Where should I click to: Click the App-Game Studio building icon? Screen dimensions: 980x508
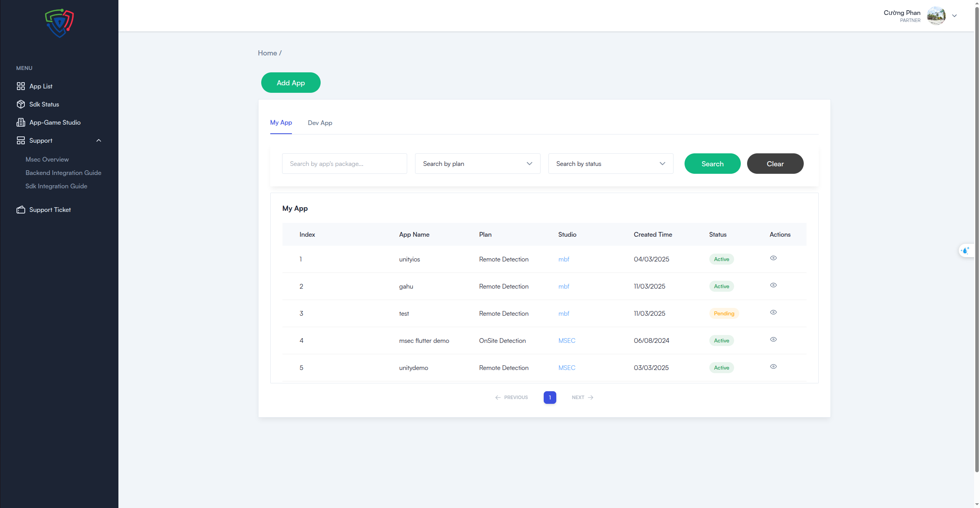click(x=21, y=122)
